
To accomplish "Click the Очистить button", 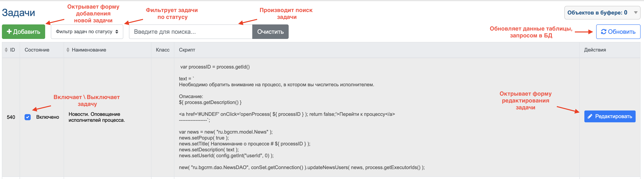I will point(270,31).
